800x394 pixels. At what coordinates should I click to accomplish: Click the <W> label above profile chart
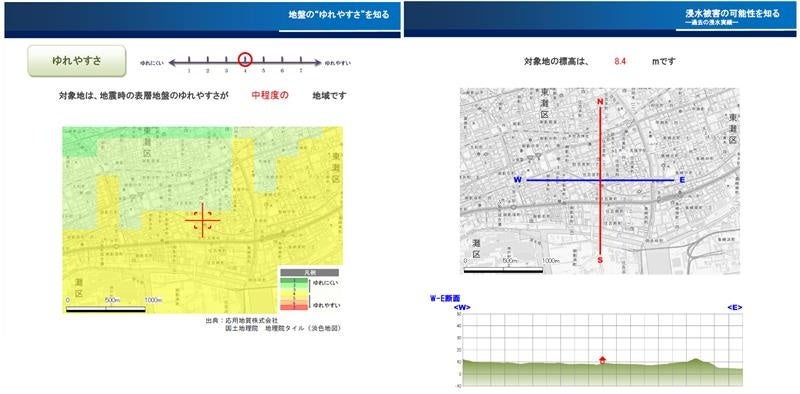click(x=462, y=307)
